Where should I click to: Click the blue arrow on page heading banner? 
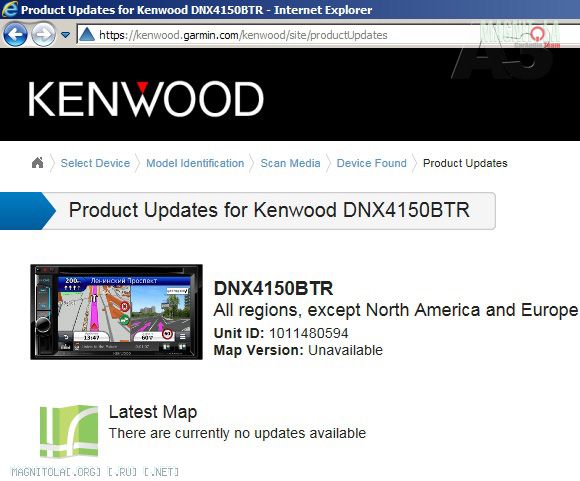[27, 211]
